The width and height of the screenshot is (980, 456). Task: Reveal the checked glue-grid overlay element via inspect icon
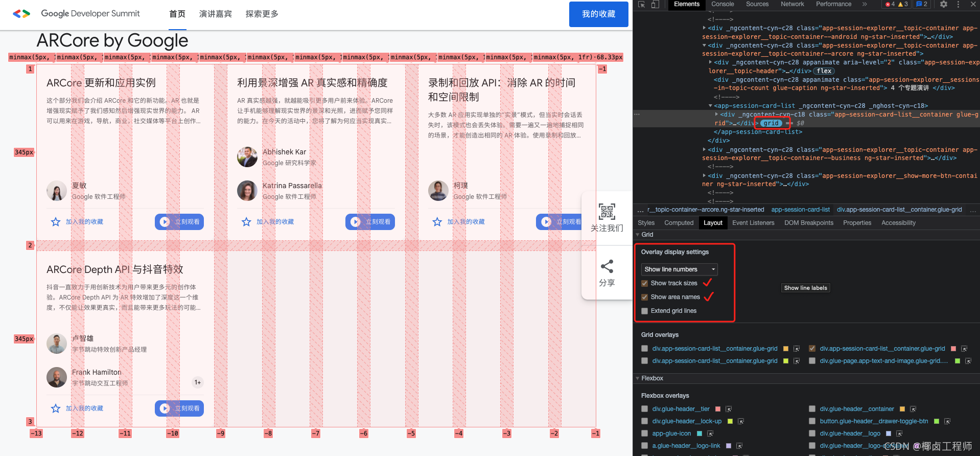coord(964,349)
